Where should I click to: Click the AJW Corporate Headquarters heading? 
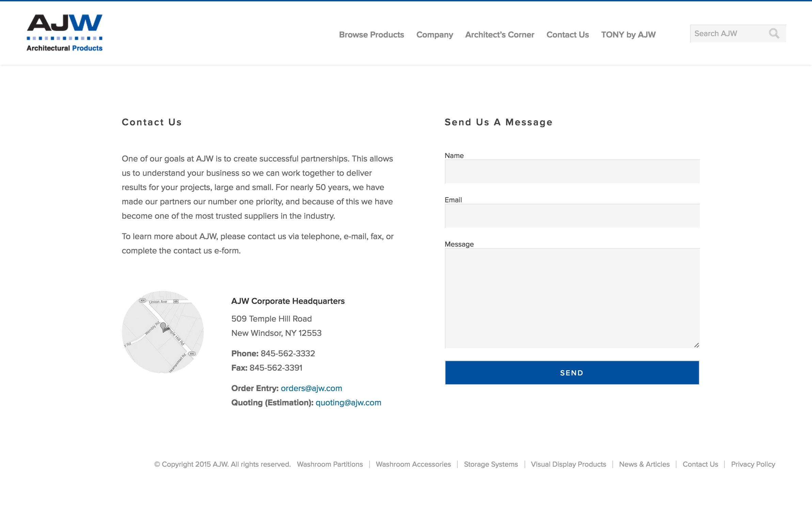click(x=287, y=301)
